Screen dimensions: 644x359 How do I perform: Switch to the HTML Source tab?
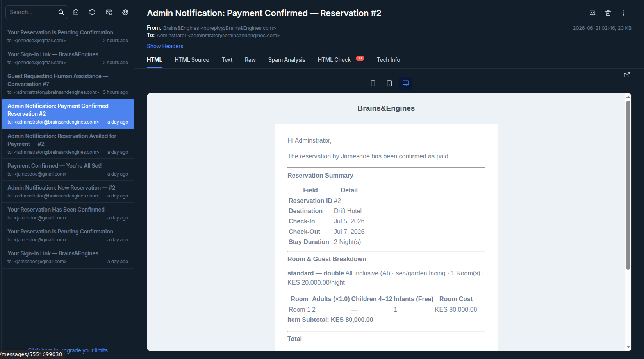tap(192, 60)
